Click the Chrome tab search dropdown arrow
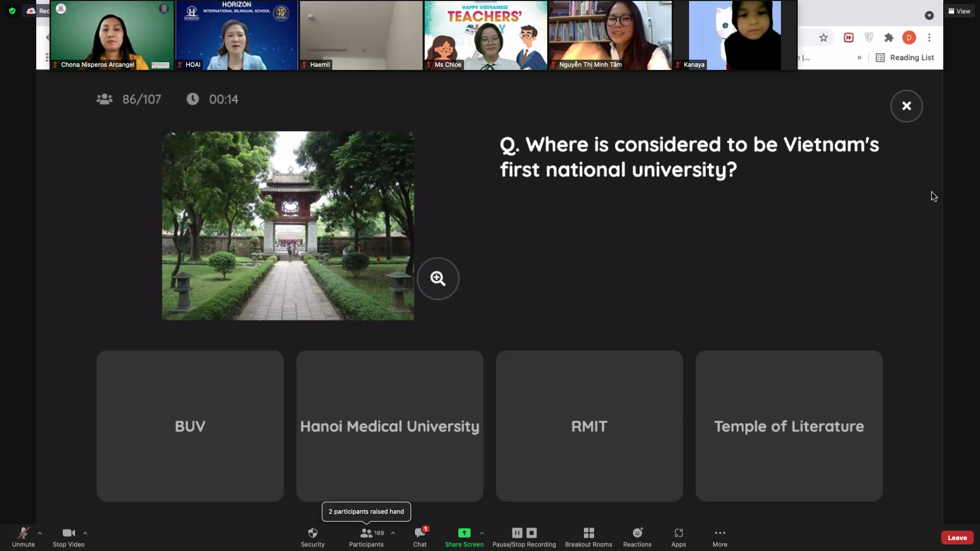980x551 pixels. (929, 16)
